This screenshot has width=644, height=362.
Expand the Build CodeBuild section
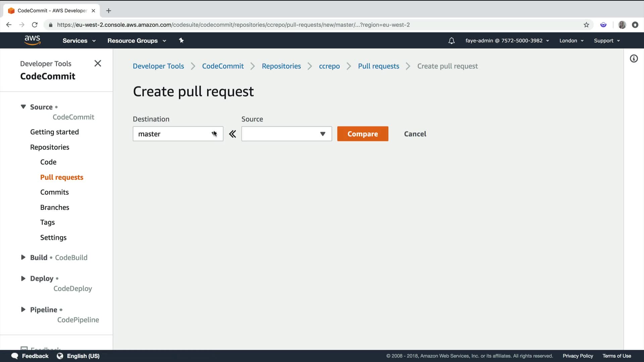coord(23,257)
